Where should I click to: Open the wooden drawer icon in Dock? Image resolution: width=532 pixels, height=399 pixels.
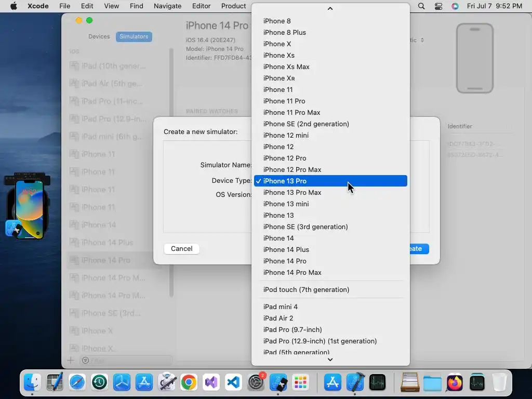click(409, 382)
